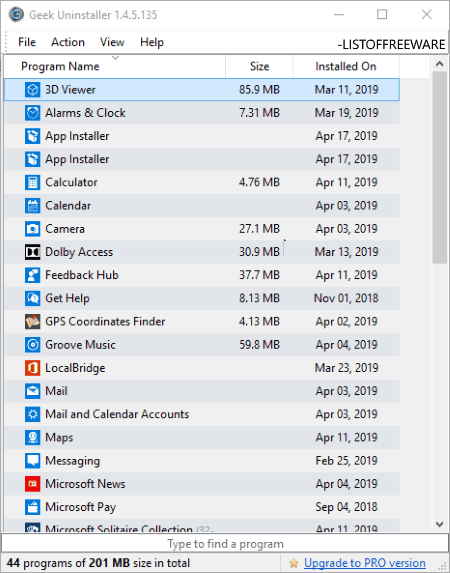
Task: Click the Get Help icon
Action: click(33, 298)
